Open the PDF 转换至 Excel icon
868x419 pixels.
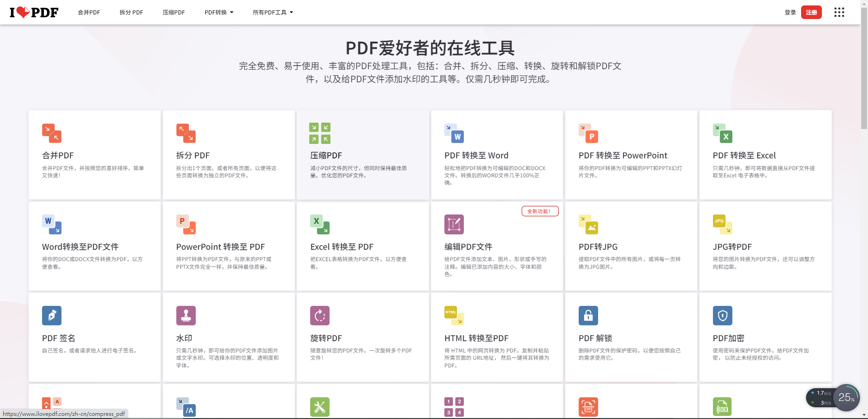click(722, 133)
